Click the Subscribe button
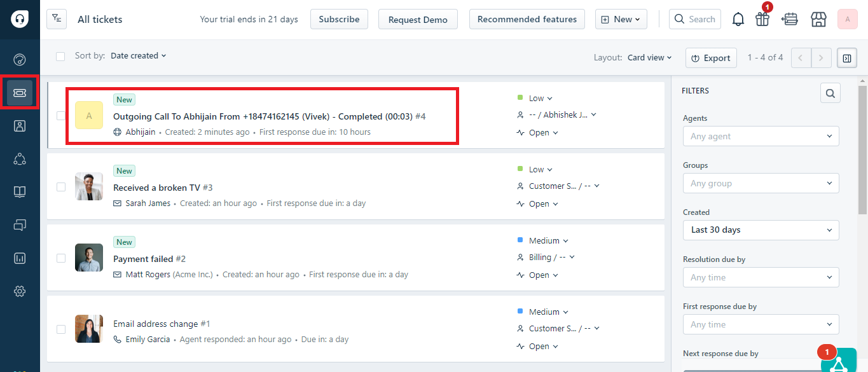 [x=339, y=19]
